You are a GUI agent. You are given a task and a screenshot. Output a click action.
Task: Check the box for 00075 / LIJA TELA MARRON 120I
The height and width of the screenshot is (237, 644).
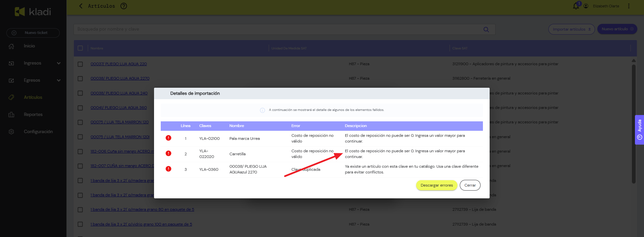(x=80, y=137)
